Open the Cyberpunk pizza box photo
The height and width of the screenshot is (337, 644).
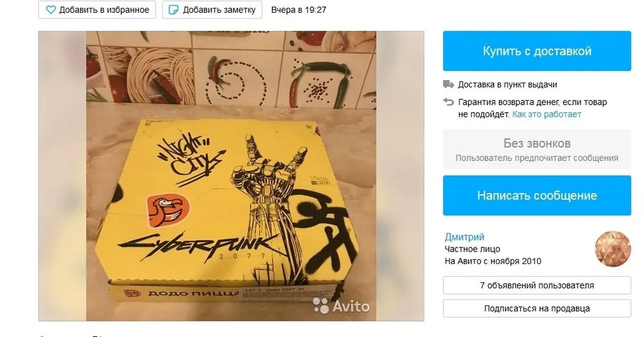231,176
